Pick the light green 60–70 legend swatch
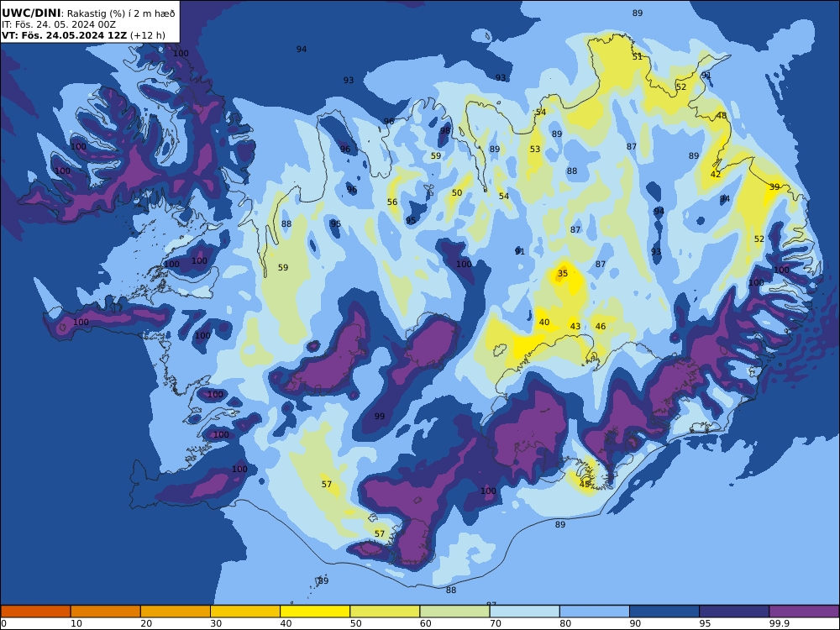 [454, 612]
